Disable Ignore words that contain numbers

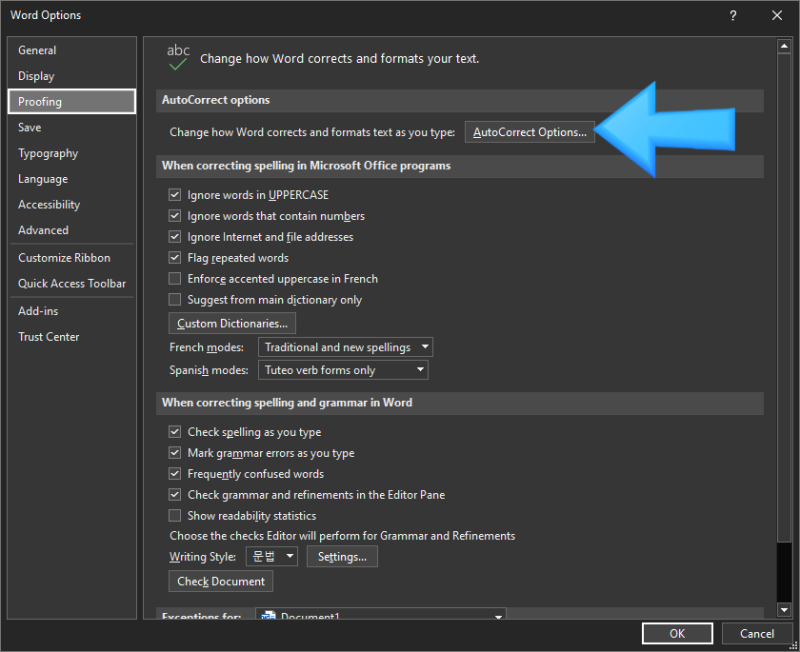(175, 216)
